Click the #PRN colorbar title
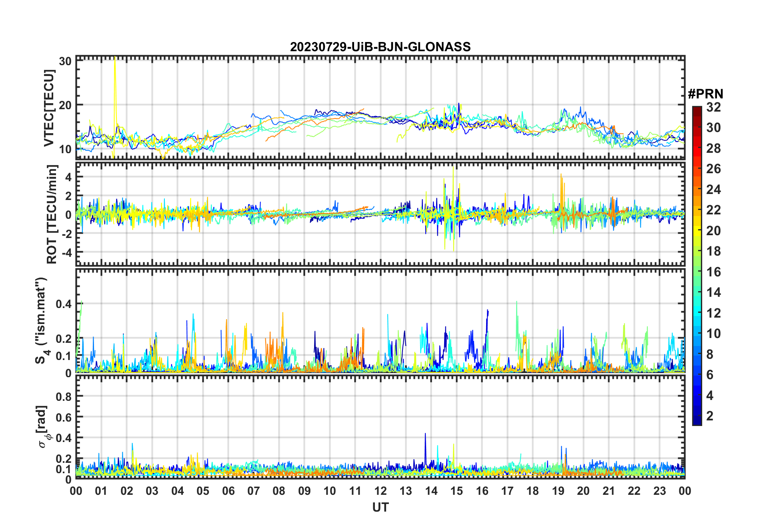 click(x=705, y=94)
